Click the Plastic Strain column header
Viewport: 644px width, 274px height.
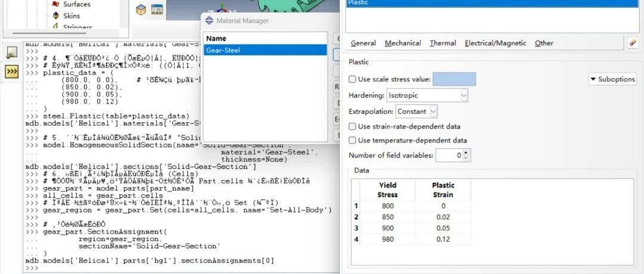tap(443, 190)
